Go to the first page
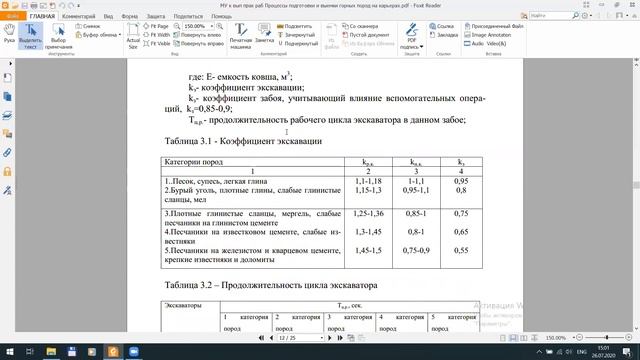Image resolution: width=640 pixels, height=360 pixels. point(261,338)
